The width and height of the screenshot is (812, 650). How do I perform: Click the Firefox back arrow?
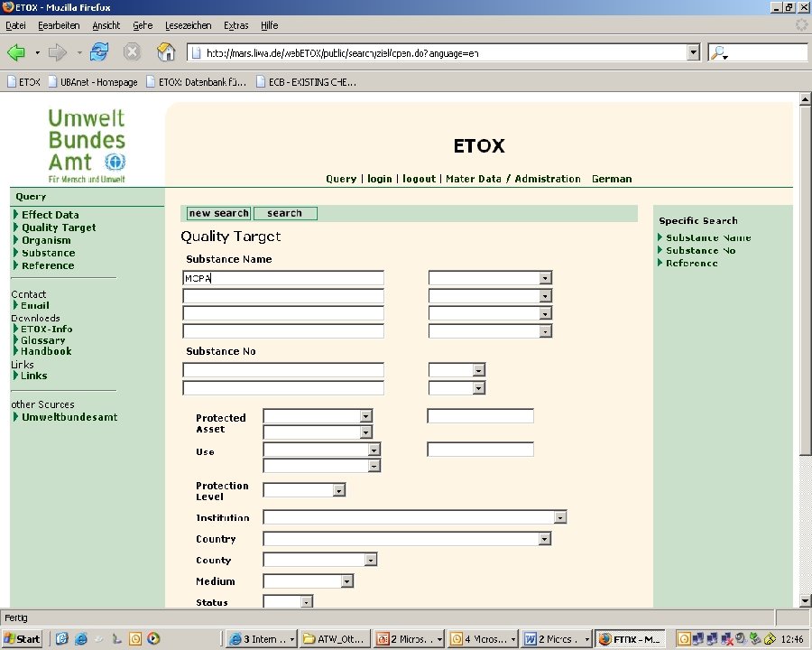16,52
